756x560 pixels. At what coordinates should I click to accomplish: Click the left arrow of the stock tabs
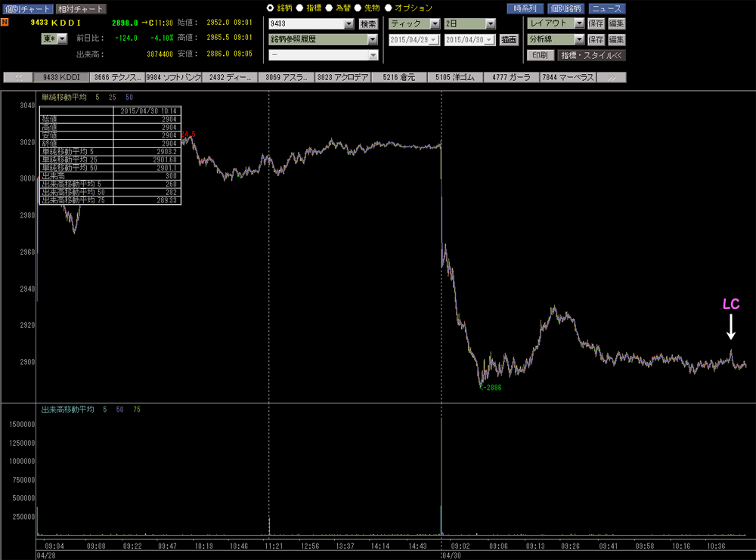(x=18, y=78)
